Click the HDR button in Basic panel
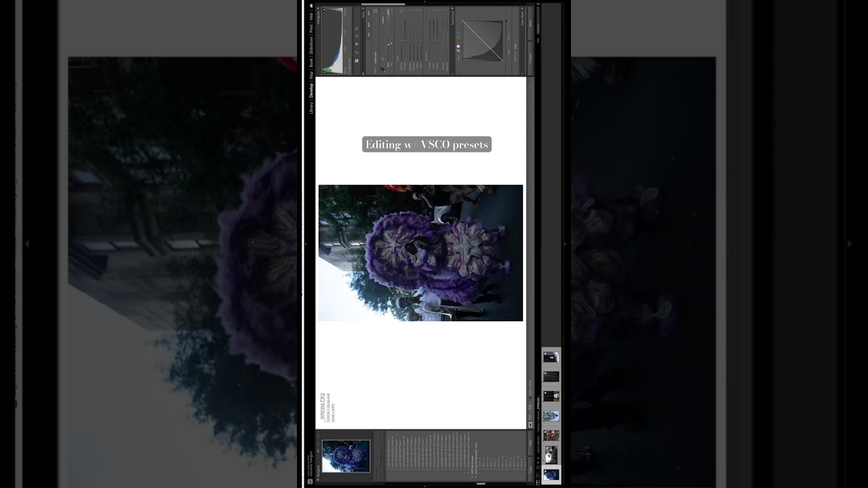The height and width of the screenshot is (488, 868). point(368,13)
